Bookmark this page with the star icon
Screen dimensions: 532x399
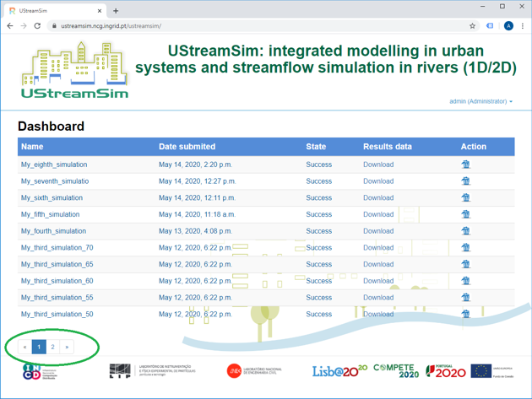tap(472, 26)
